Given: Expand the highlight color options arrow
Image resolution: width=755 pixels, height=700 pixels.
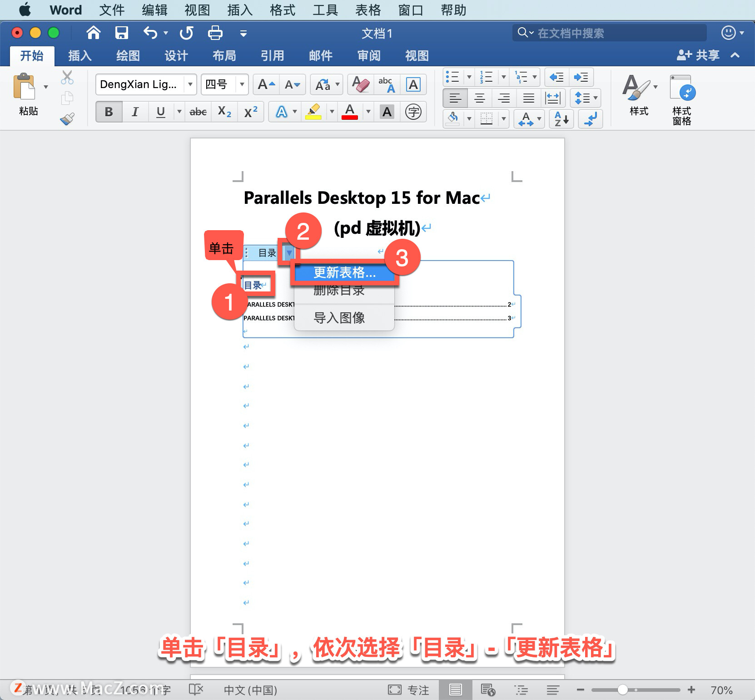Looking at the screenshot, I should pos(332,112).
